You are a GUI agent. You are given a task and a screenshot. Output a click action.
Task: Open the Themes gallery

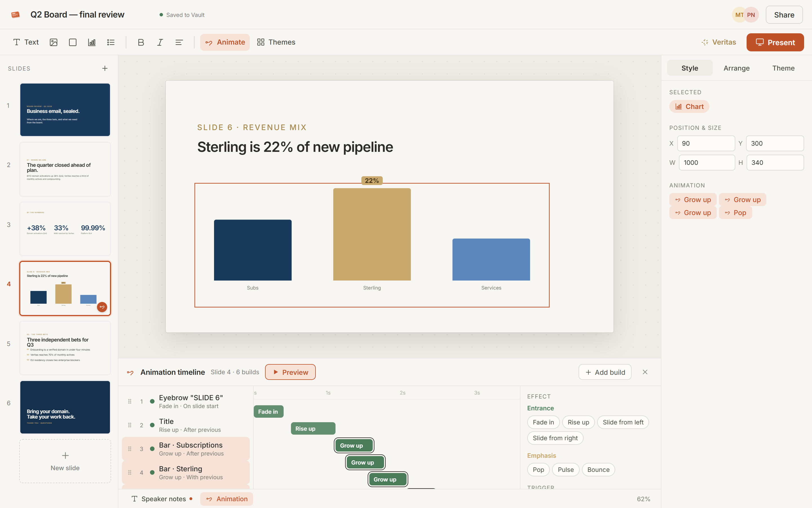[x=276, y=42]
